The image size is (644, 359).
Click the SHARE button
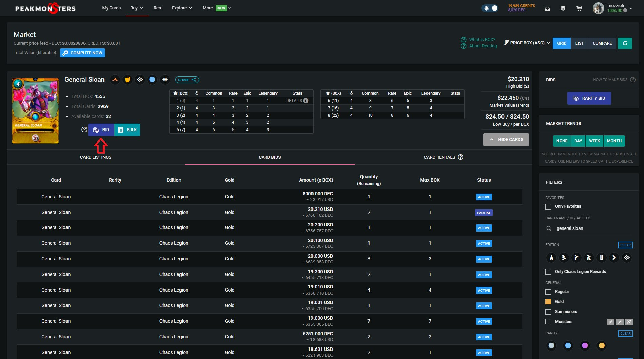coord(187,80)
